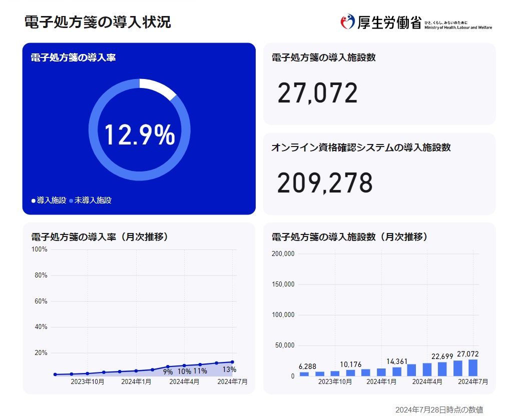512x420 pixels.
Task: Click the Ministry of Health logo emblem
Action: point(347,21)
